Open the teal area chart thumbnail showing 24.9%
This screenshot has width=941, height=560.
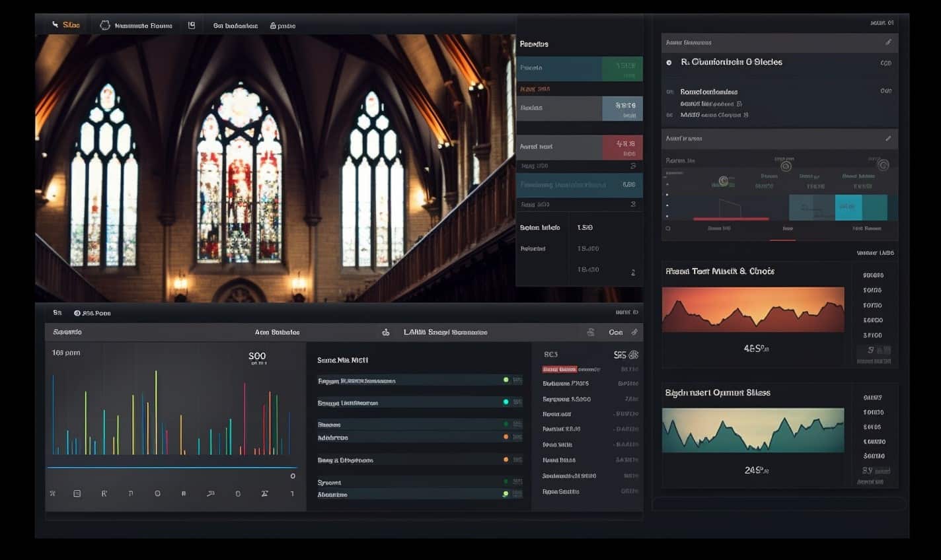point(753,429)
